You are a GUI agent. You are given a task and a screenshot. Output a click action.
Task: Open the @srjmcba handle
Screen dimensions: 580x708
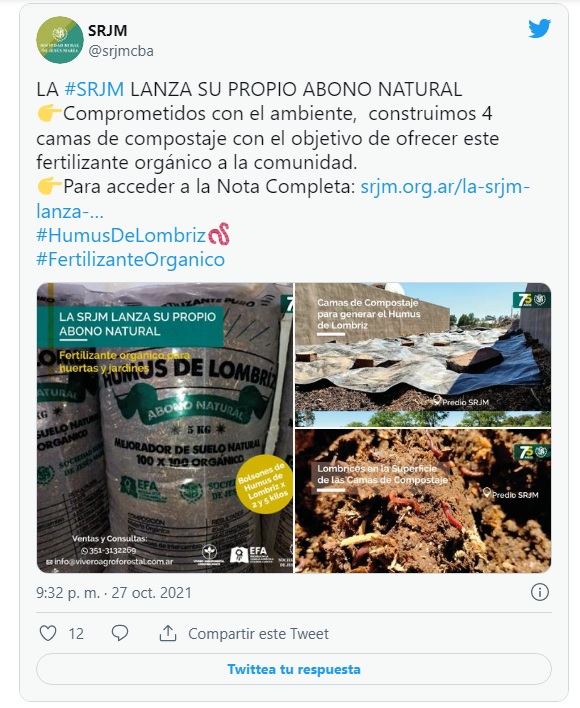coord(121,51)
